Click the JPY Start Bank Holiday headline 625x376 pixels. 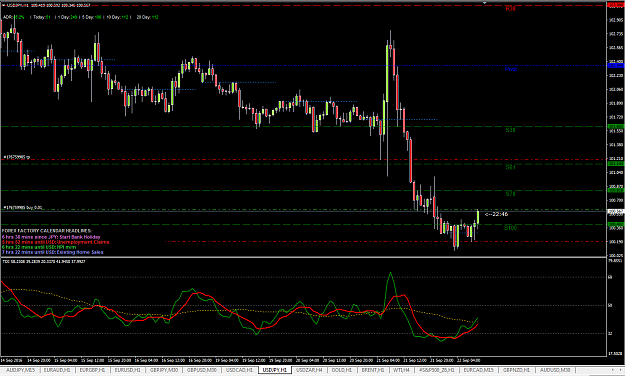pos(51,237)
